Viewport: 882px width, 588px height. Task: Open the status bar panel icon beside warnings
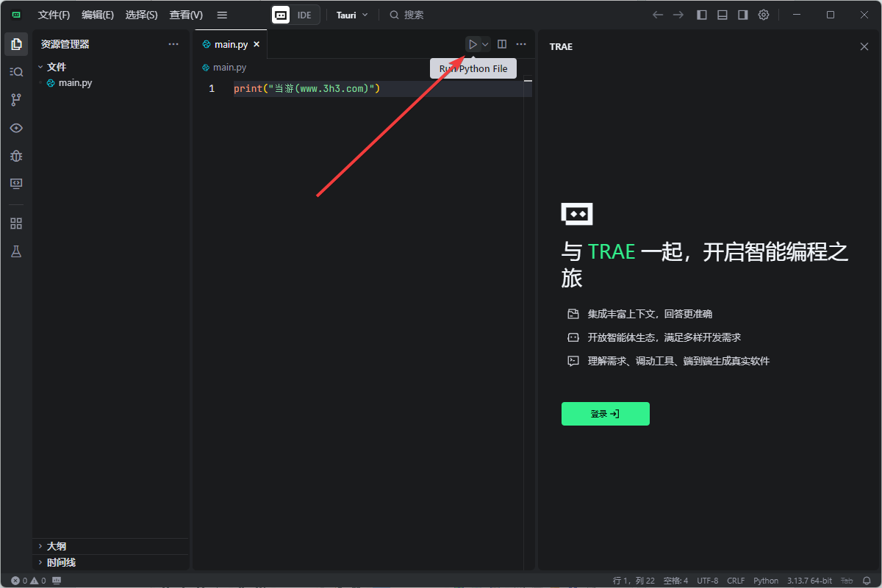click(57, 581)
